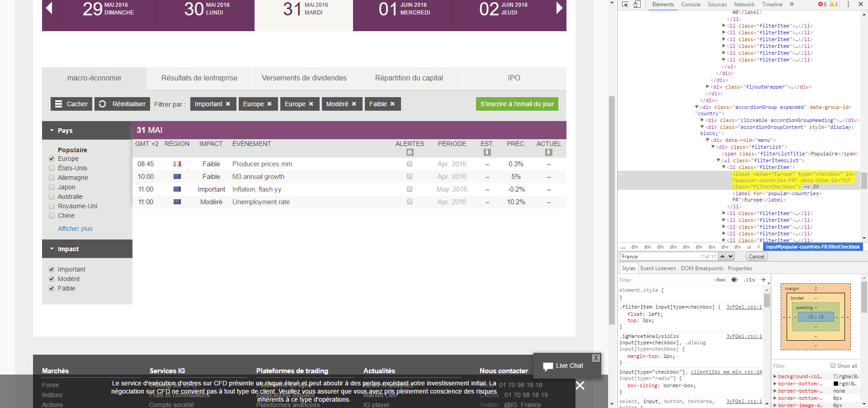Switch to the Versements de dividendes tab
Image resolution: width=868 pixels, height=408 pixels.
304,78
